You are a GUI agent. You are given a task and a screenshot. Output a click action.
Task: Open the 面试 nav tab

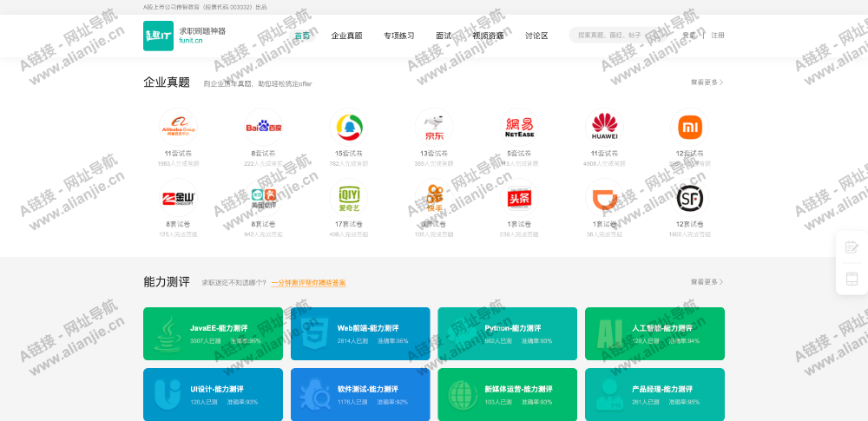[444, 36]
